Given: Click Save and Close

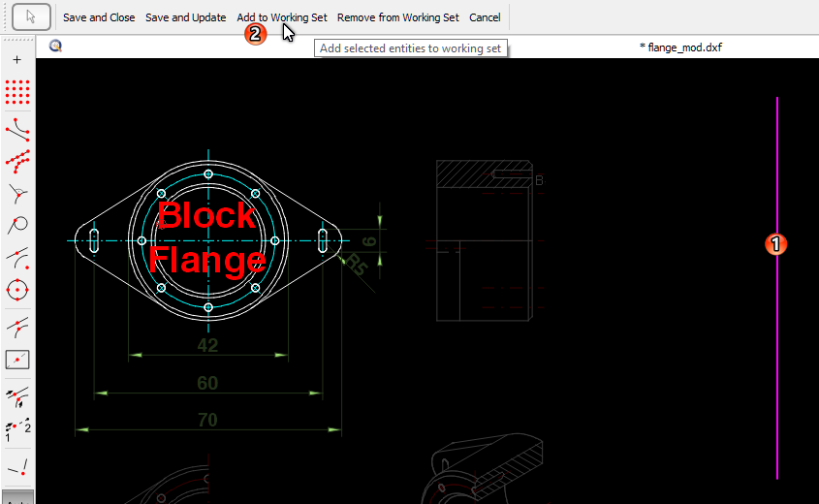Looking at the screenshot, I should 99,17.
